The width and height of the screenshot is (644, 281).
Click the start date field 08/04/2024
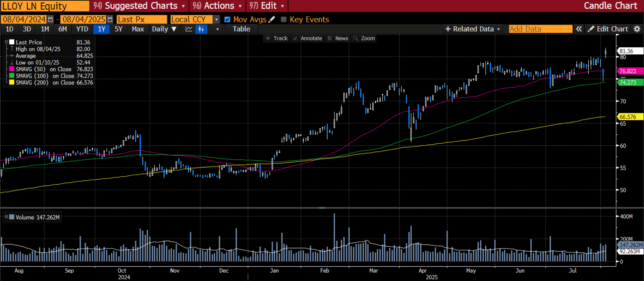(24, 19)
